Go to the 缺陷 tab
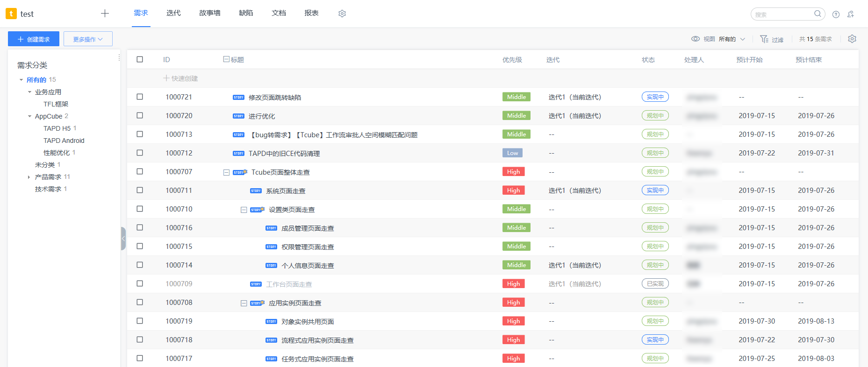The height and width of the screenshot is (367, 868). pyautogui.click(x=246, y=13)
